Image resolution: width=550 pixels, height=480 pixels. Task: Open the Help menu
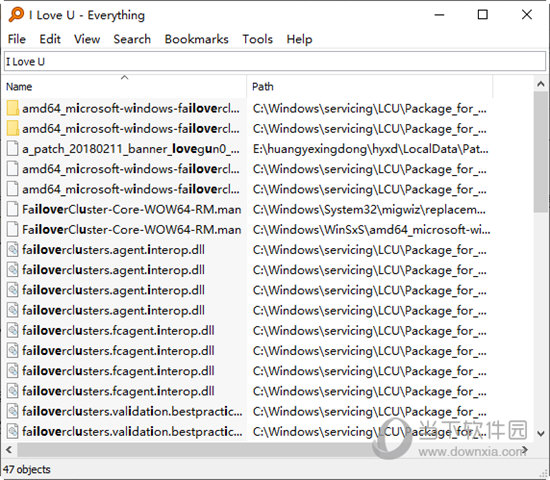299,39
